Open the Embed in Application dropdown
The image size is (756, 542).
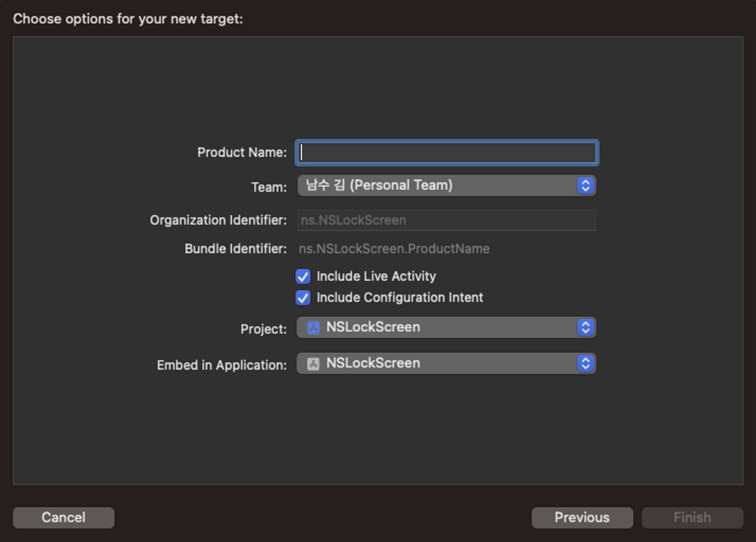click(x=446, y=364)
